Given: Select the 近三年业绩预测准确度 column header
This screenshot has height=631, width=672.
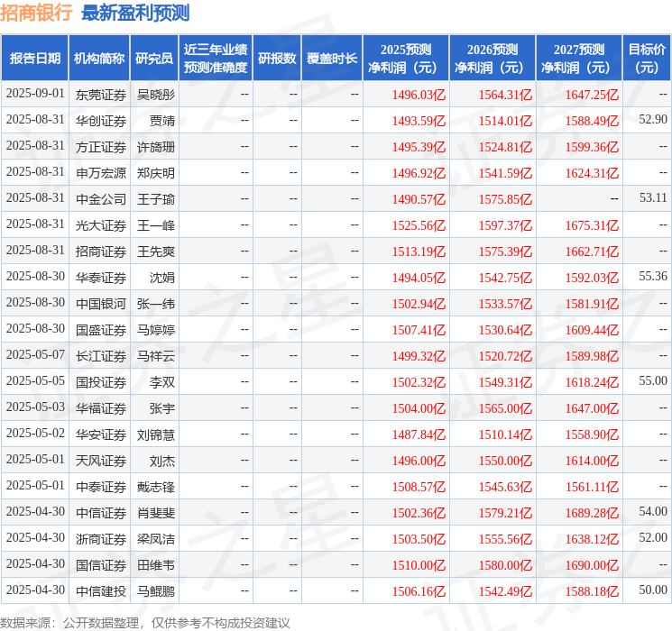Looking at the screenshot, I should (216, 59).
